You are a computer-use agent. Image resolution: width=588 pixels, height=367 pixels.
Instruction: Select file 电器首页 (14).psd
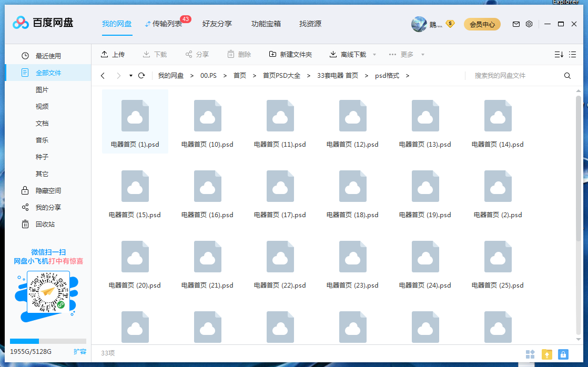click(x=498, y=124)
